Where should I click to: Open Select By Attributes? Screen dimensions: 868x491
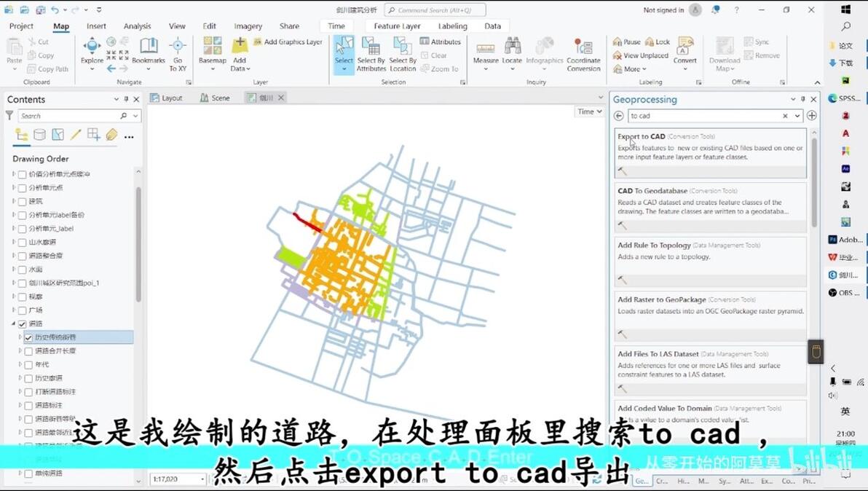point(371,54)
